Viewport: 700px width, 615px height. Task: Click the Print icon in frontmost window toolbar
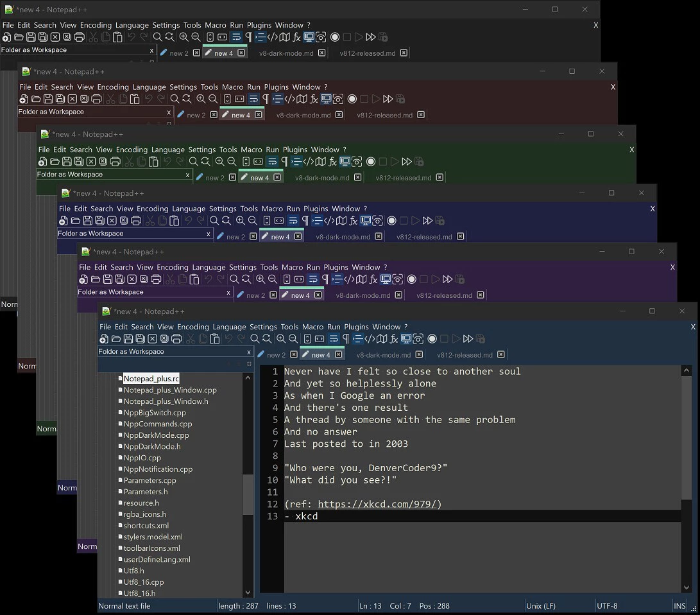click(176, 339)
